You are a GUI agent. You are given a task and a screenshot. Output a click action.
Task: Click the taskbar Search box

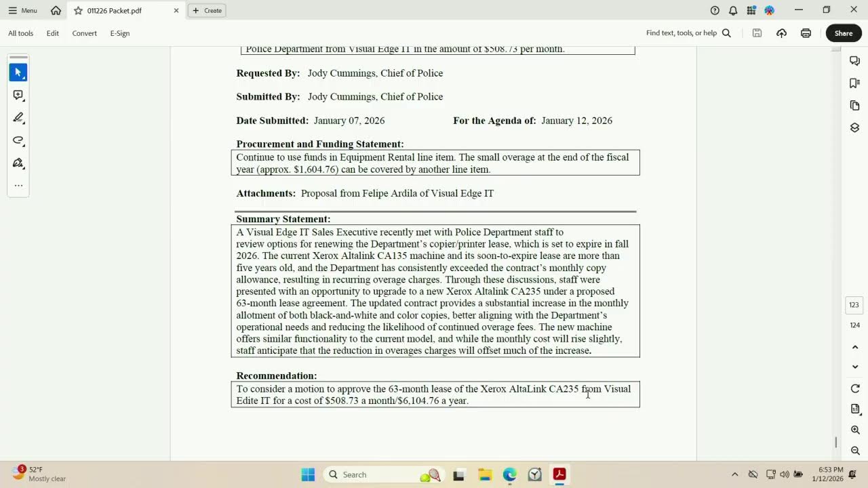click(x=384, y=474)
